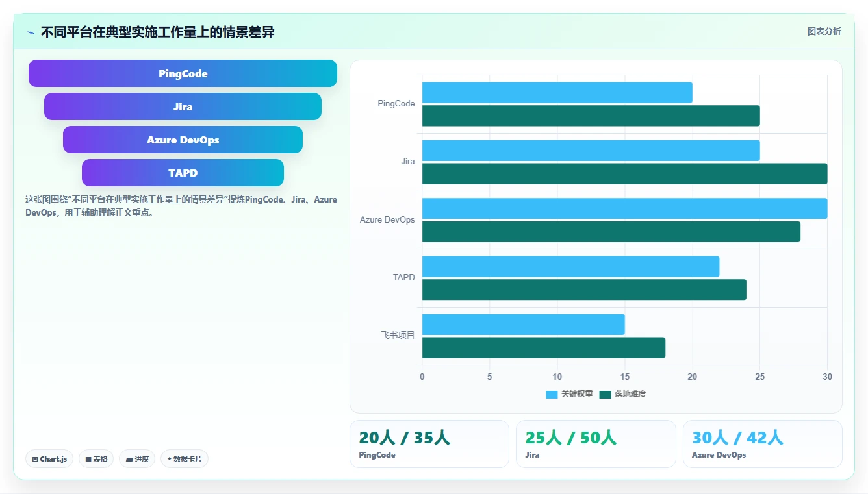Click Jira's dark green 落地难度 bar

coord(624,173)
